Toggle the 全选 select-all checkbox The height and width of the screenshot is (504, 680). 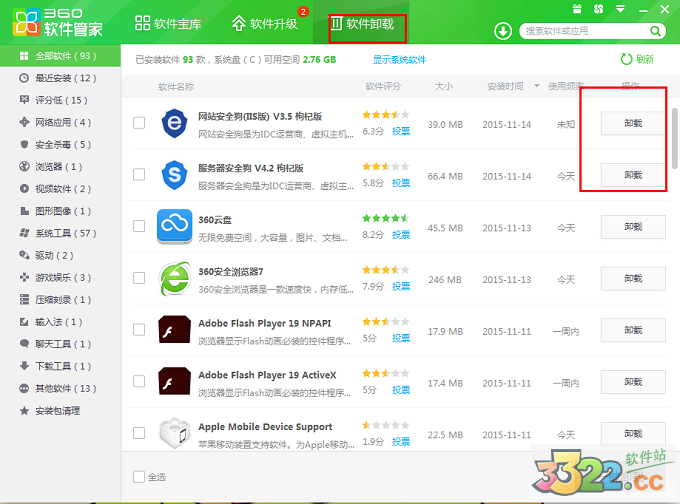tap(139, 477)
